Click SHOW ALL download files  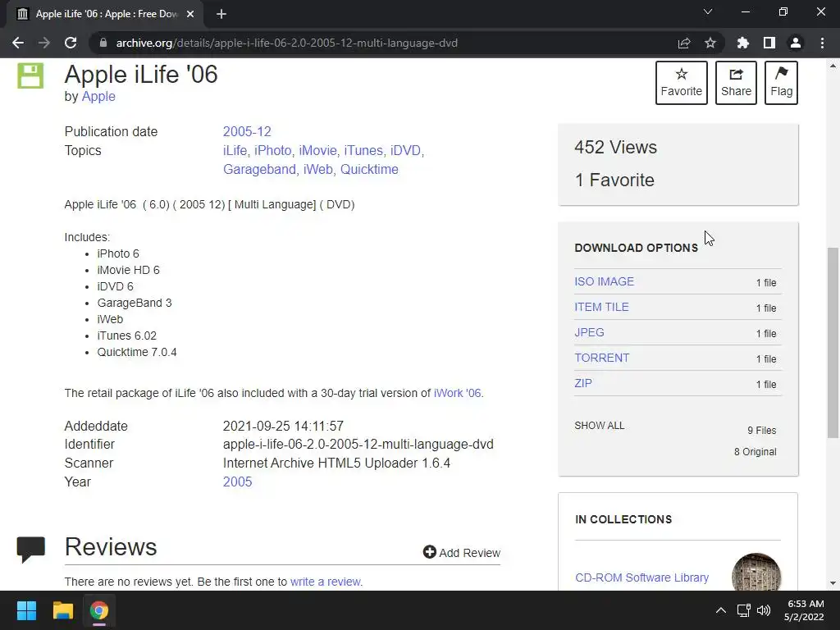click(600, 426)
